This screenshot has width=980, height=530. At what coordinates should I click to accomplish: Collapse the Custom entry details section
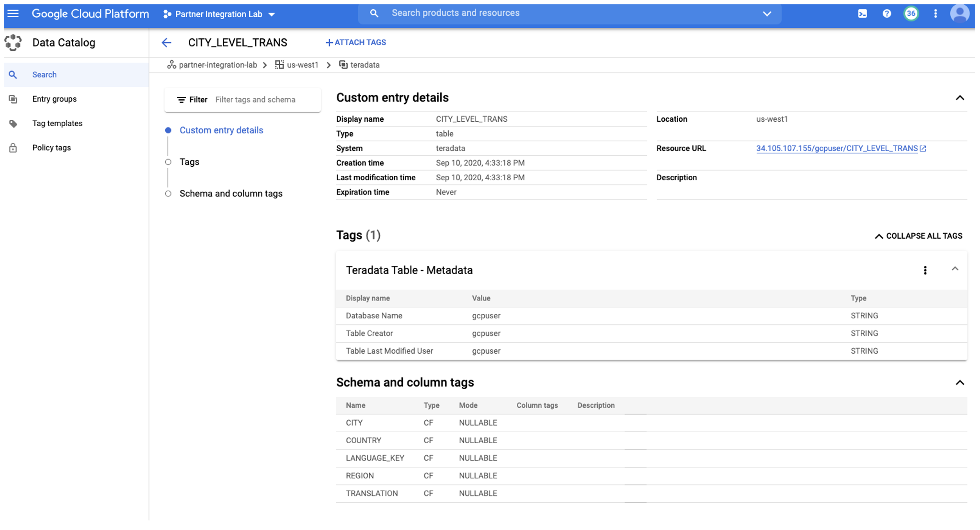959,98
